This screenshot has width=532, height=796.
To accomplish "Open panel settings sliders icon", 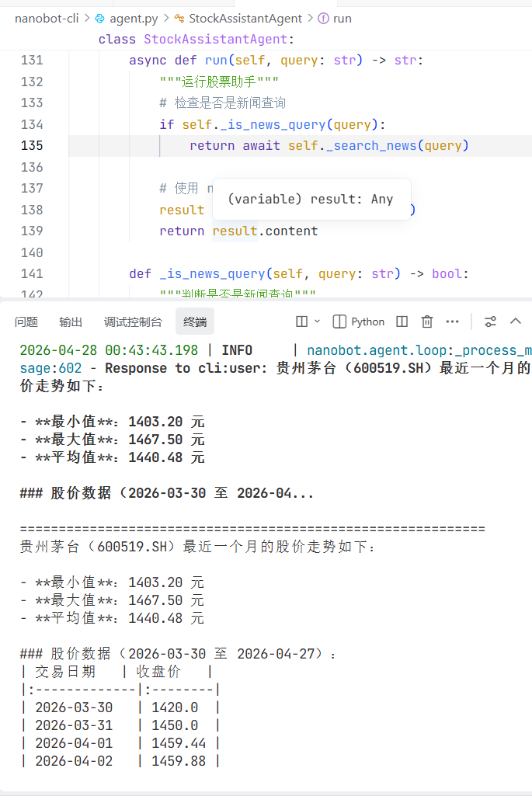I will pyautogui.click(x=490, y=322).
